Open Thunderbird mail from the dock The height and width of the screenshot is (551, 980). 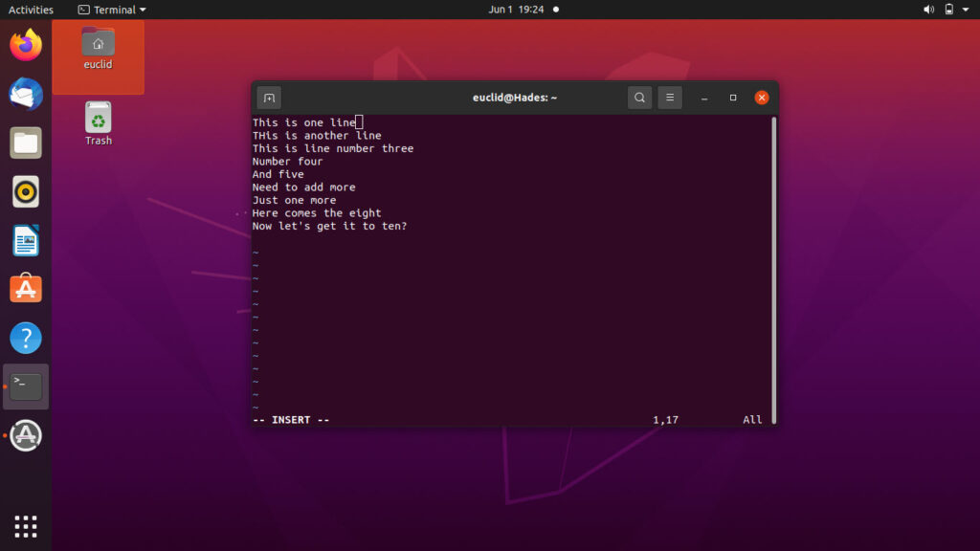26,94
